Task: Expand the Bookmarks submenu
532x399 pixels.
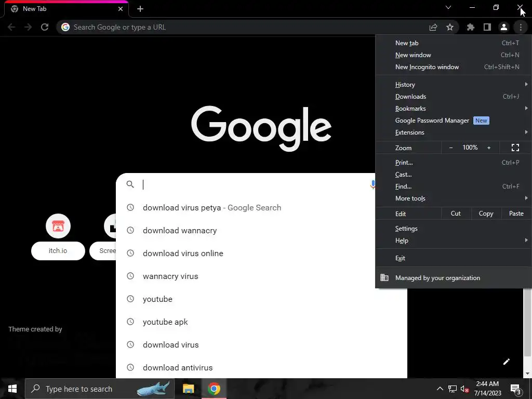Action: 454,109
